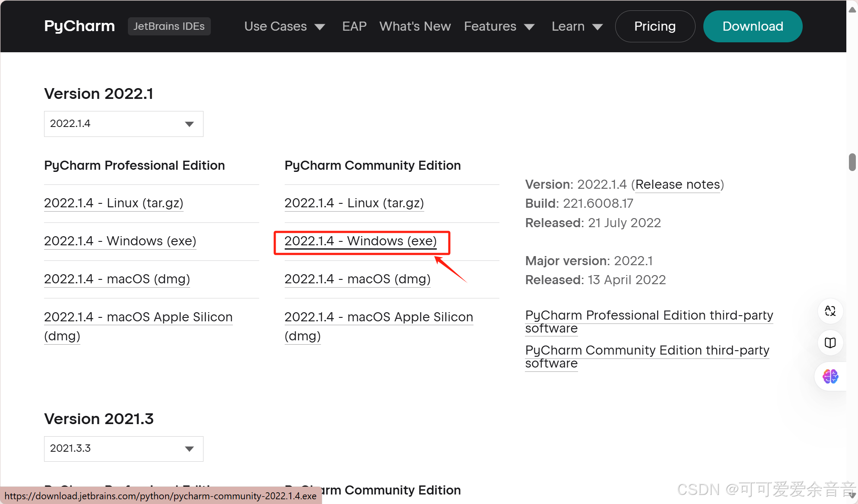Click the Build: 221.6008.17 text

579,203
